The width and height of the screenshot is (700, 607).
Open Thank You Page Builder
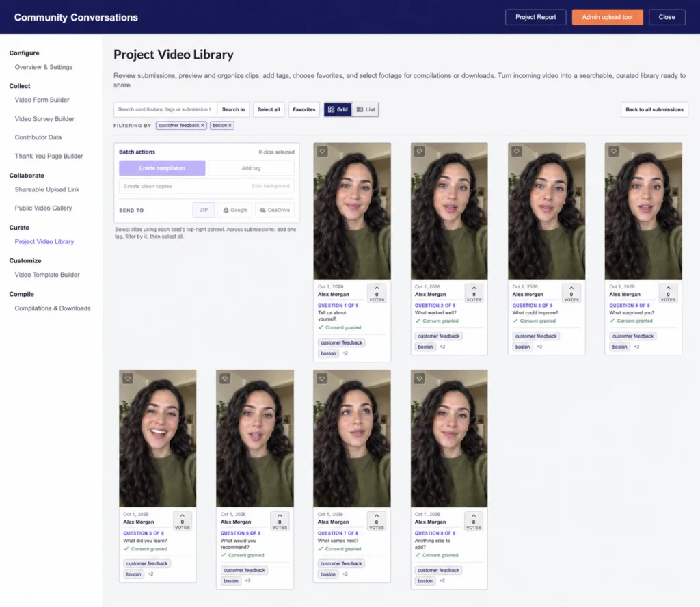[x=49, y=157]
